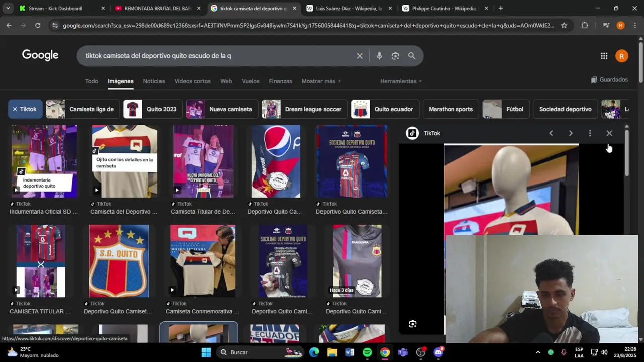
Task: Show hidden system tray icons
Action: pyautogui.click(x=538, y=352)
